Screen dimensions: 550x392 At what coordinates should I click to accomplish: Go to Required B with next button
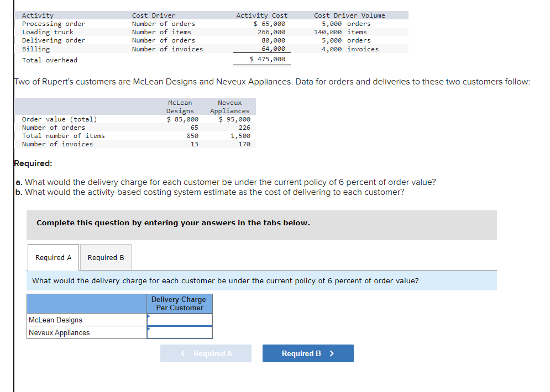tap(308, 353)
